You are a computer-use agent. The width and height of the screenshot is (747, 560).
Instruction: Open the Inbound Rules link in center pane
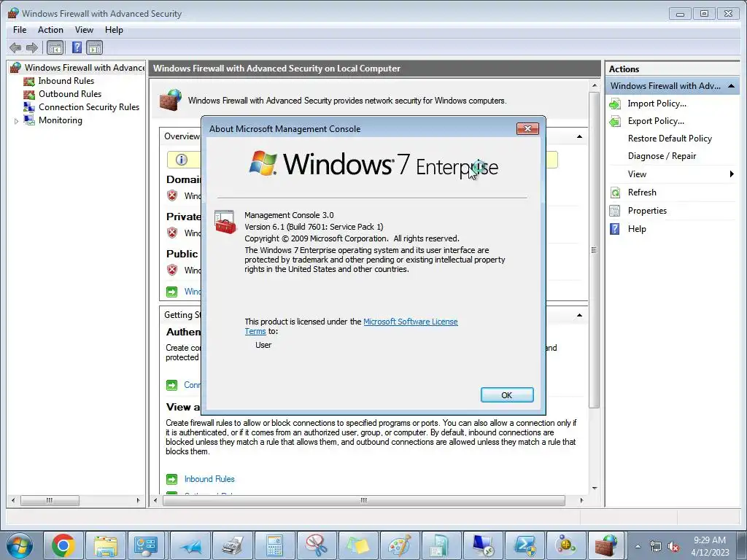click(209, 479)
